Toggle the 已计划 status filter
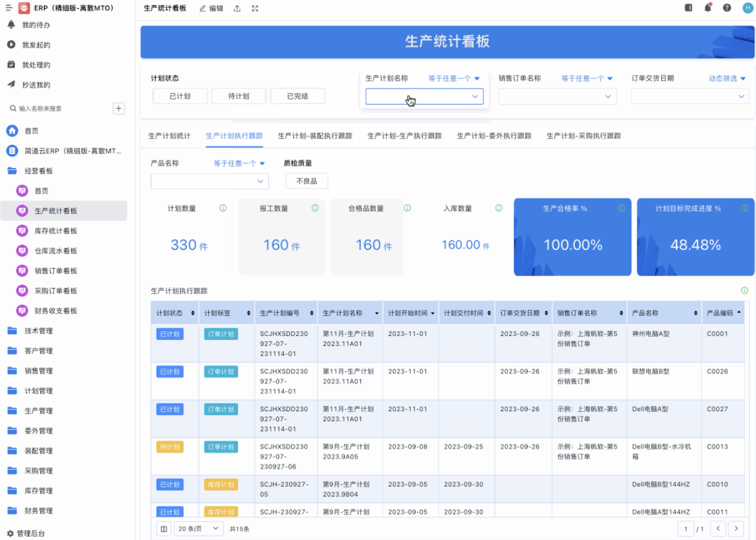The width and height of the screenshot is (756, 540). tap(180, 96)
